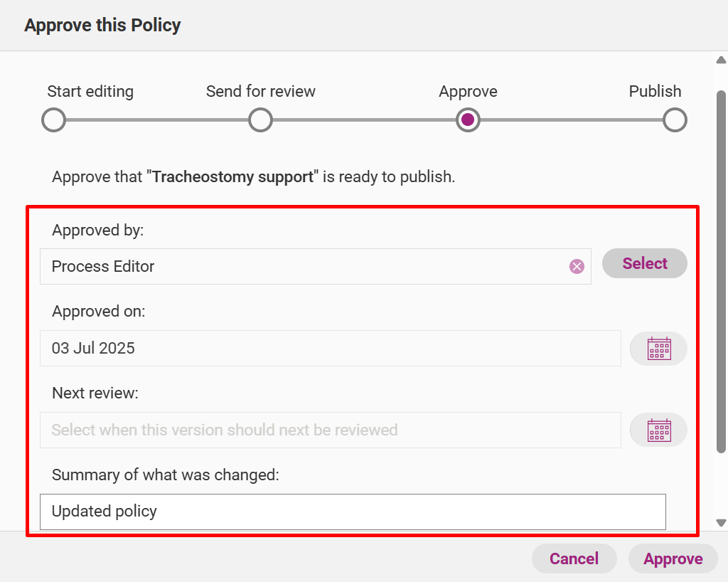Select the Publish step circle
The image size is (728, 582).
click(x=675, y=120)
